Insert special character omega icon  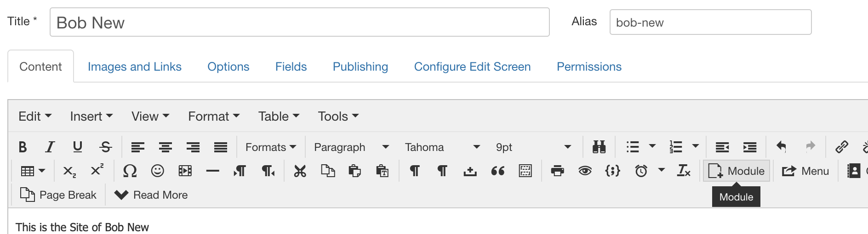[x=130, y=171]
